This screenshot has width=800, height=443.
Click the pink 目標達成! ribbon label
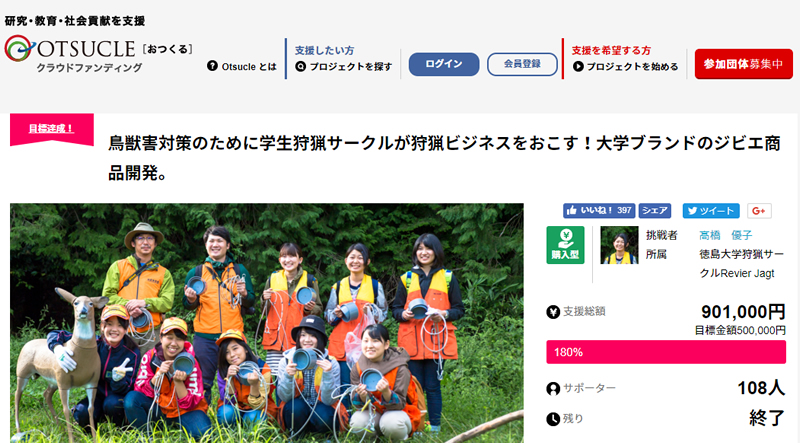pyautogui.click(x=52, y=129)
